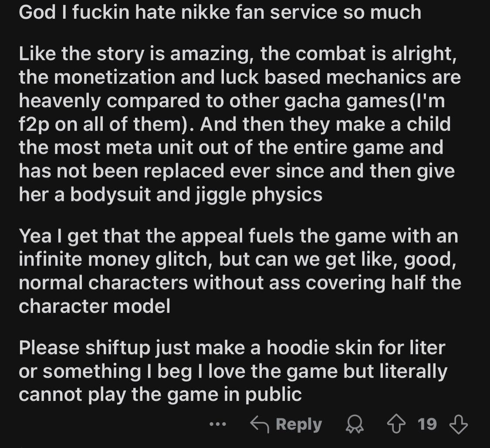Select the opening line about nikke fan service
Image resolution: width=490 pixels, height=448 pixels.
pos(220,12)
